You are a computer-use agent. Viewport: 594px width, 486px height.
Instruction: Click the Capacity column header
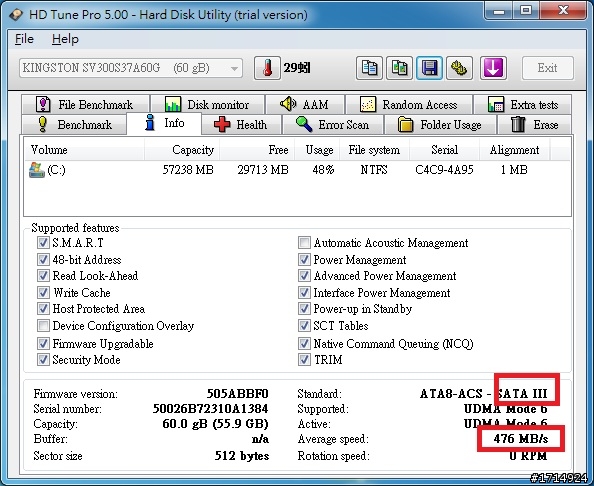click(x=182, y=150)
